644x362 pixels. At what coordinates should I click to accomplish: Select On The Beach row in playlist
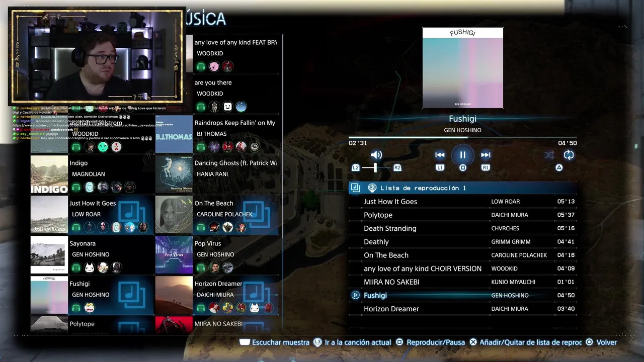tap(463, 255)
